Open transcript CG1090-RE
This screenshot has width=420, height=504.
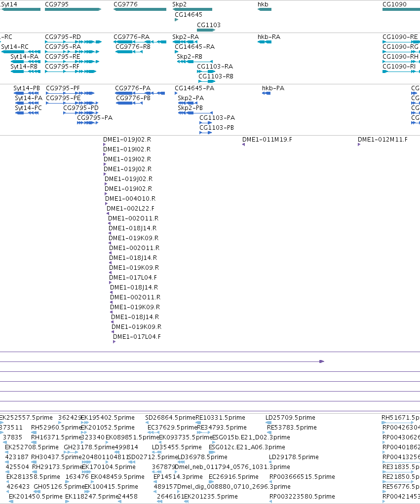point(400,37)
